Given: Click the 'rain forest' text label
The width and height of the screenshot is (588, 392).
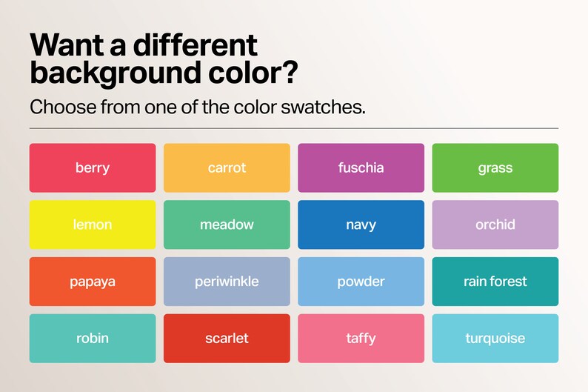Looking at the screenshot, I should pos(495,282).
